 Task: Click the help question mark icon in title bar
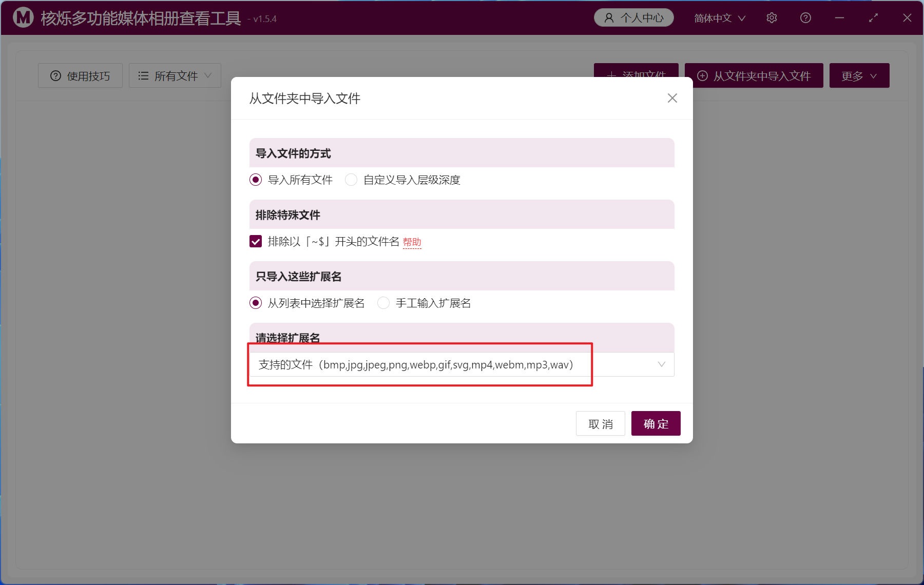(x=805, y=18)
